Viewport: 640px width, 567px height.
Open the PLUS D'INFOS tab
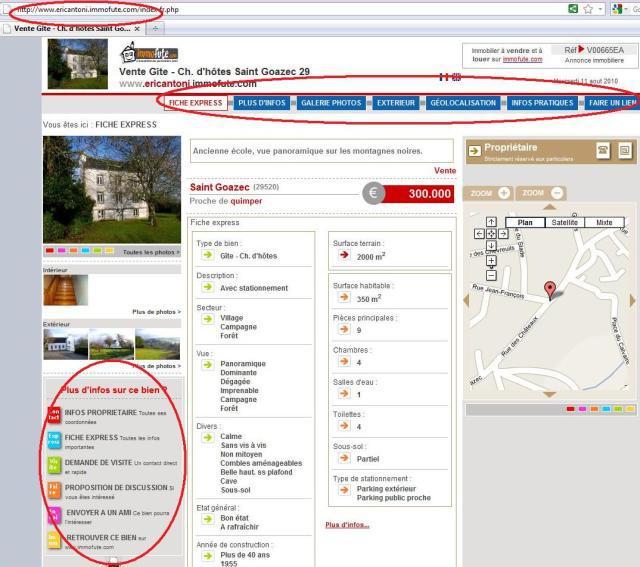tap(262, 103)
